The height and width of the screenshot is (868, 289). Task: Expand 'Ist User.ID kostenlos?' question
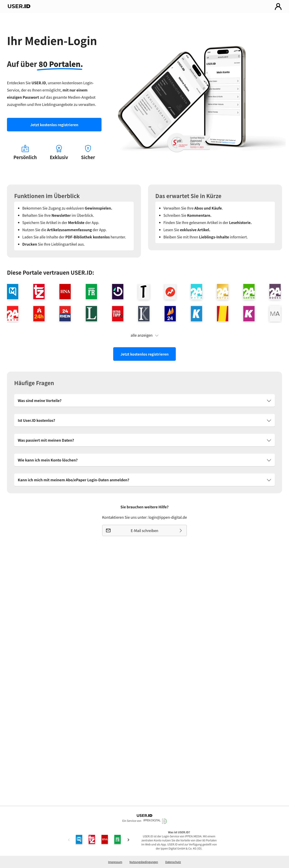(x=144, y=420)
